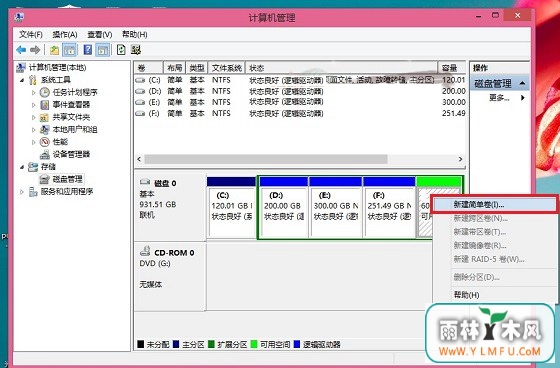Image resolution: width=560 pixels, height=368 pixels.
Task: Select the (F:) 251.49 GB partition block
Action: point(389,207)
